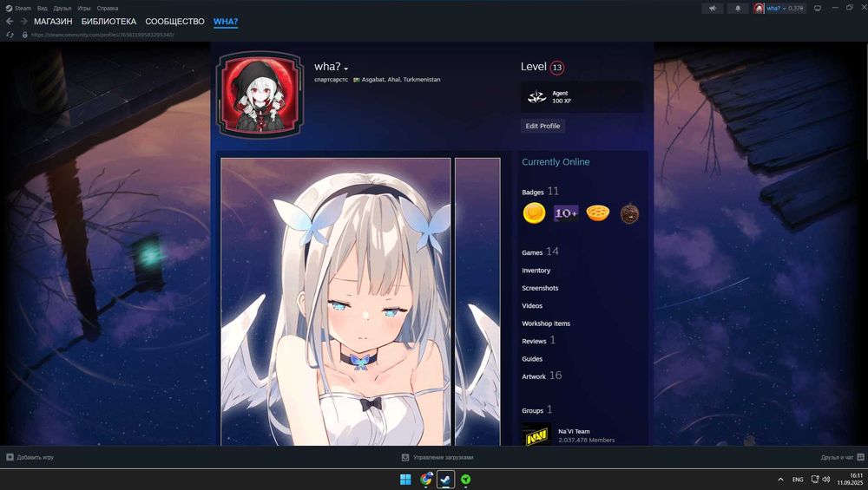Open the Level 13 link
868x490 pixels.
[x=542, y=67]
